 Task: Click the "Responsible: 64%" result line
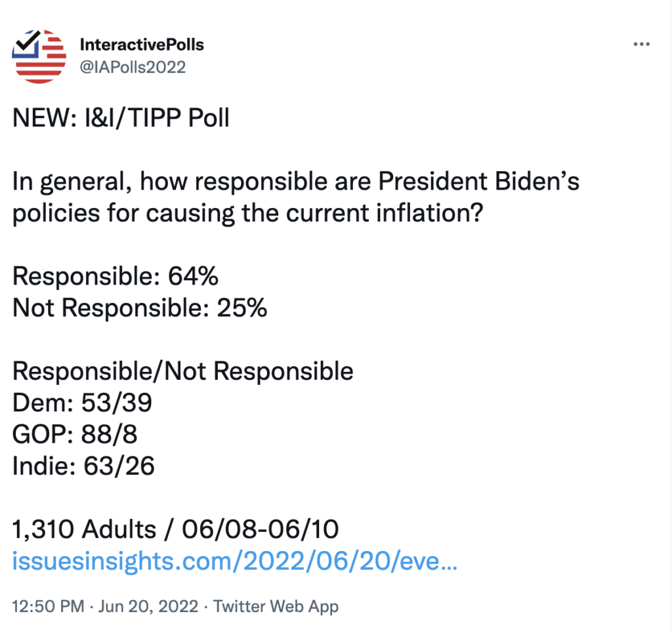pyautogui.click(x=115, y=276)
